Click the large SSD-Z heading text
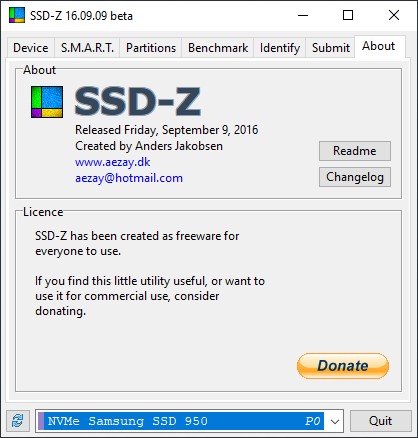 click(x=137, y=102)
